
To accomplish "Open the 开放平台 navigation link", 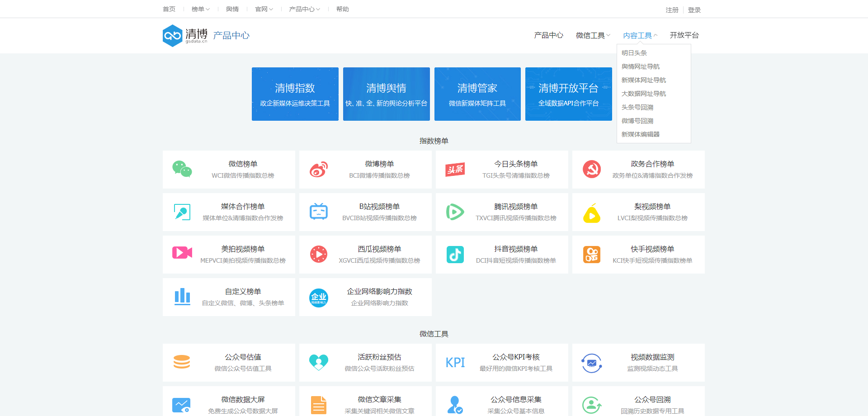I will click(684, 35).
